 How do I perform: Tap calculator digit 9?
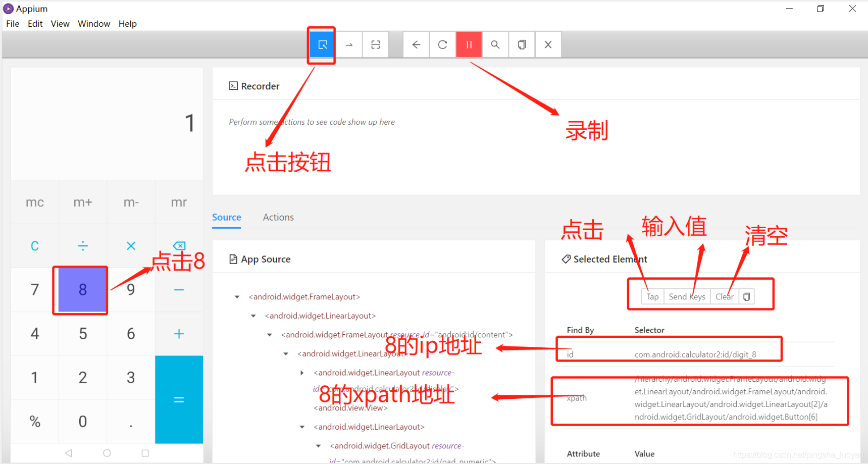tap(131, 290)
